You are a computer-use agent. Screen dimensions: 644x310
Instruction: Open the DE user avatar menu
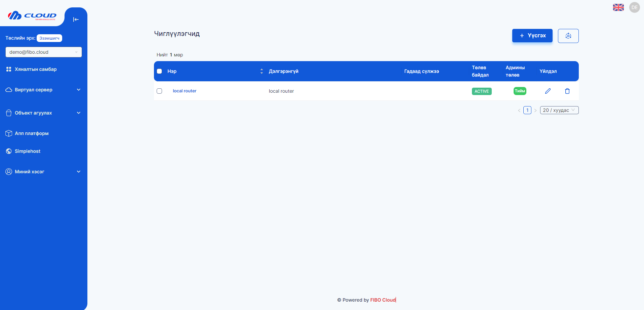click(x=634, y=7)
